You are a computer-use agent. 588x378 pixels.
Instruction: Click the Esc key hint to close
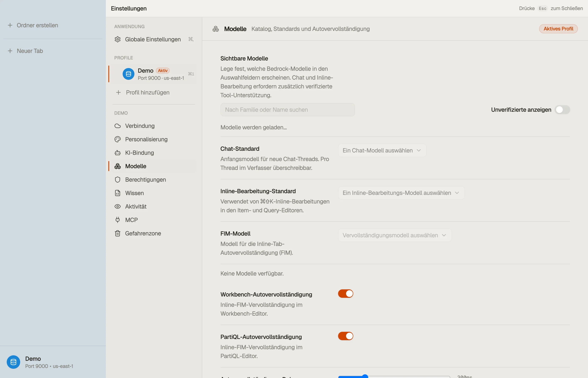[x=542, y=8]
